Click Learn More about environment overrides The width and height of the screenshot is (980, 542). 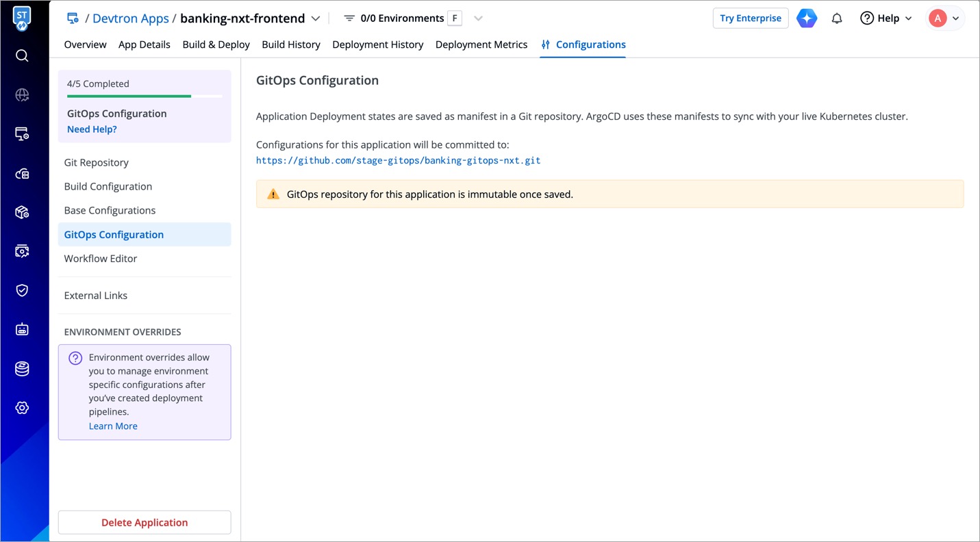113,426
